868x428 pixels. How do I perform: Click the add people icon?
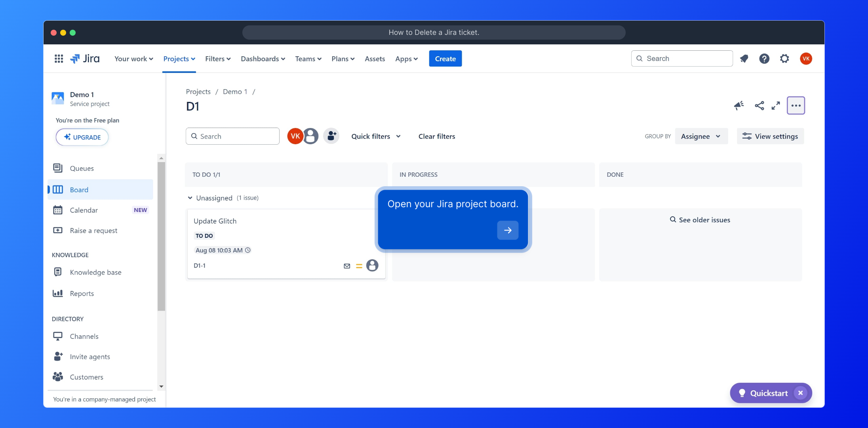[x=331, y=136]
